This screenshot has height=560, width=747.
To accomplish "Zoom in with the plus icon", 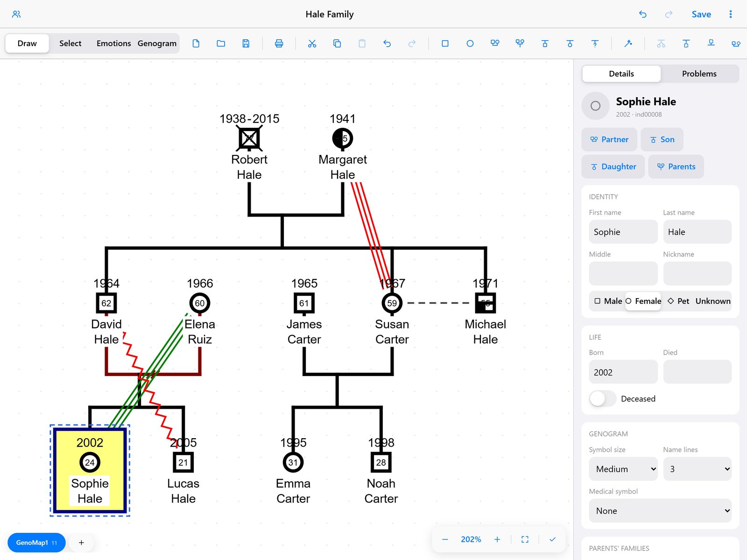I will 497,539.
